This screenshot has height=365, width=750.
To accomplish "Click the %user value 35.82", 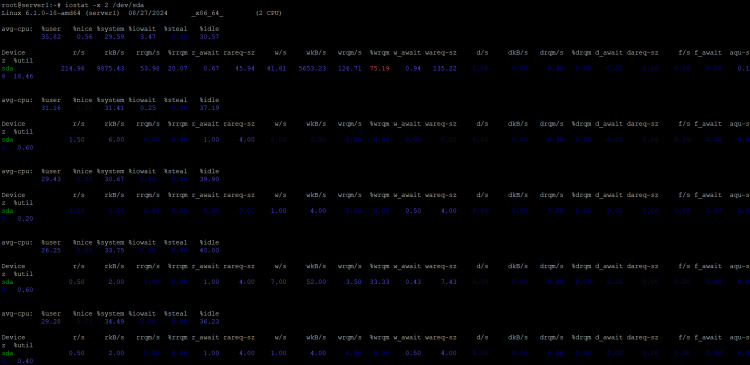I will click(51, 36).
